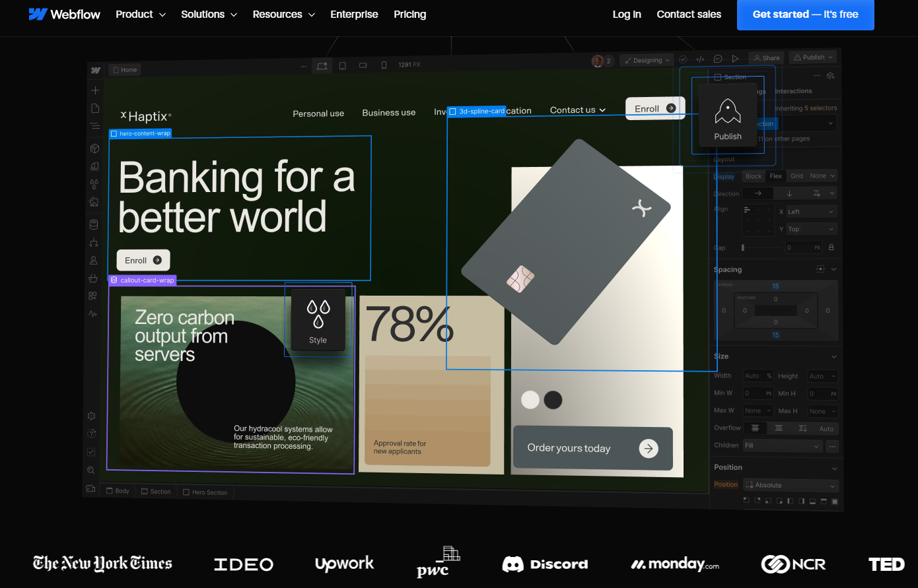Screen dimensions: 918x588
Task: Select the mobile portrait breakpoint icon
Action: pos(384,65)
